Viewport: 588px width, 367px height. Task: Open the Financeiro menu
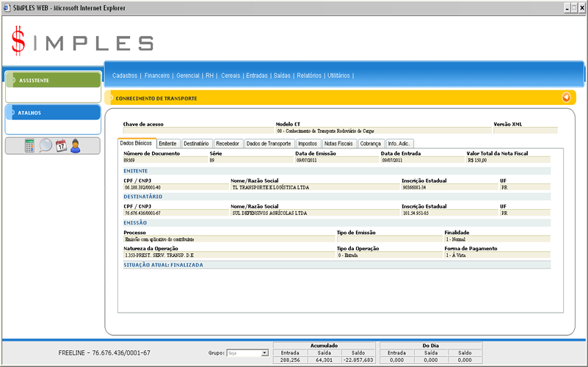pos(157,76)
